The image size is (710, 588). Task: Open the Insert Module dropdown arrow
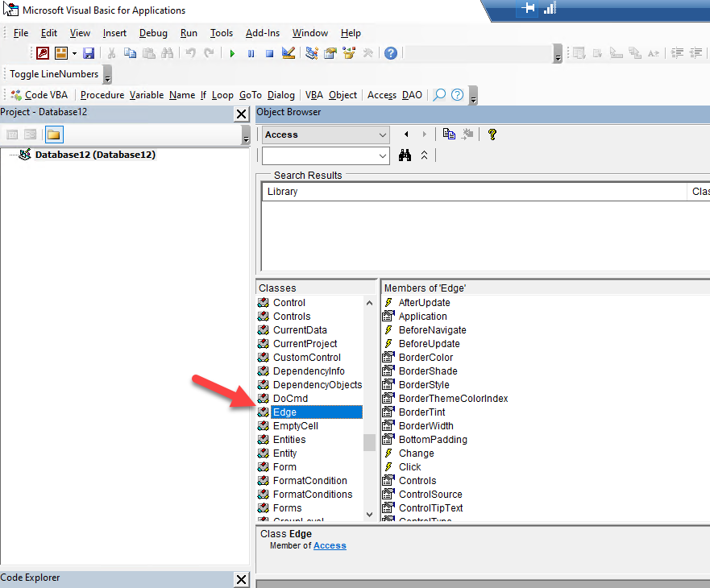tap(74, 53)
